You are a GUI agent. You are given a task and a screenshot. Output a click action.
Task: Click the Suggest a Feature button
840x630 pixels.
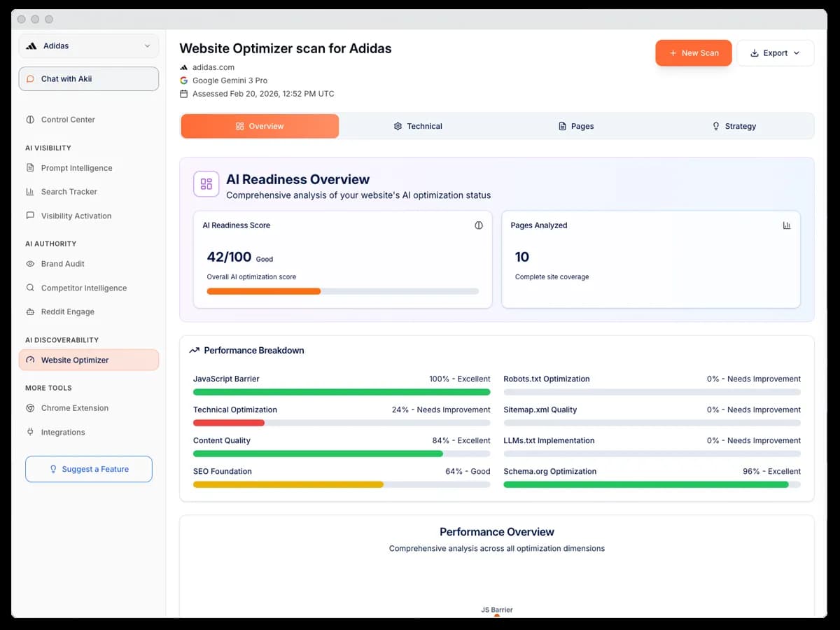pos(88,469)
